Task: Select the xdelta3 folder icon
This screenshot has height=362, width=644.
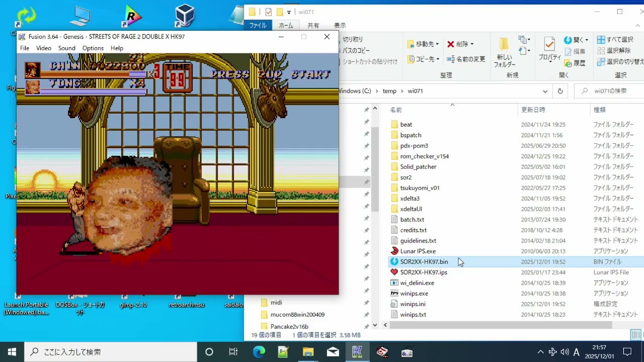Action: click(x=394, y=199)
